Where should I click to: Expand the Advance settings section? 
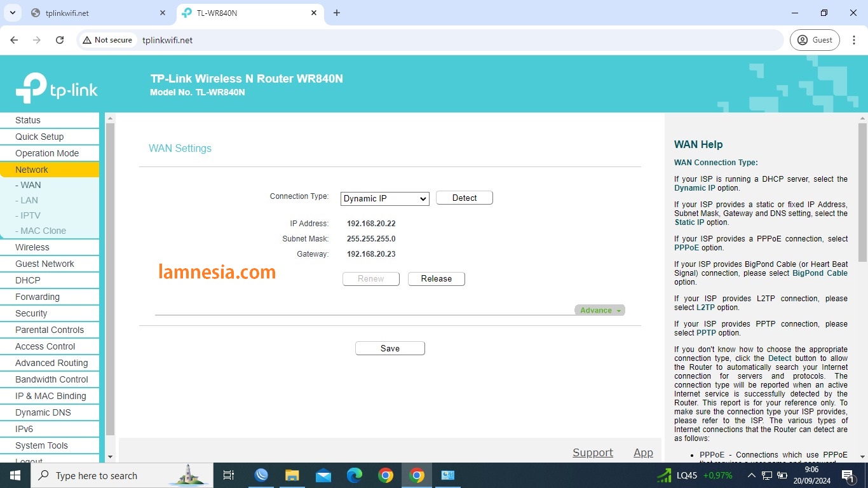click(x=599, y=310)
